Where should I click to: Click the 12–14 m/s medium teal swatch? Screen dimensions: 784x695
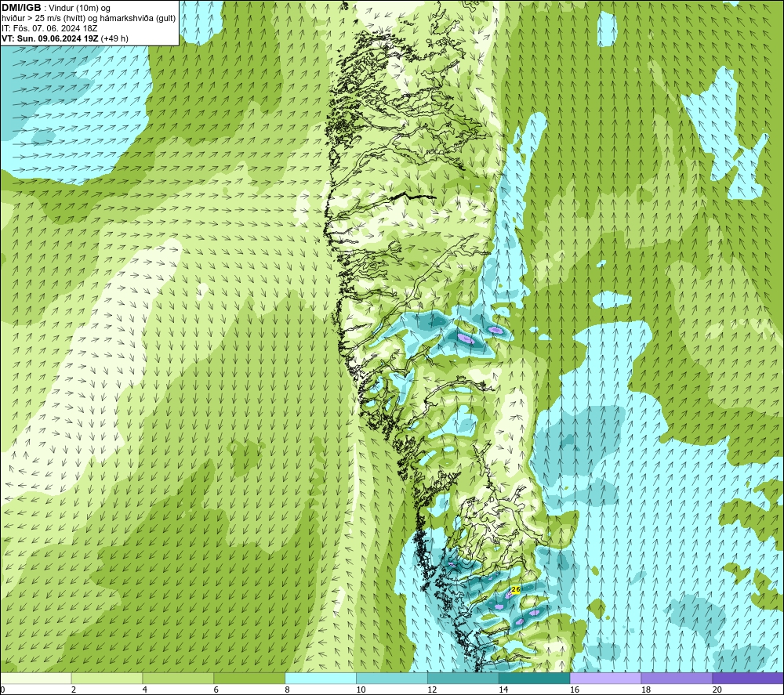coord(463,678)
